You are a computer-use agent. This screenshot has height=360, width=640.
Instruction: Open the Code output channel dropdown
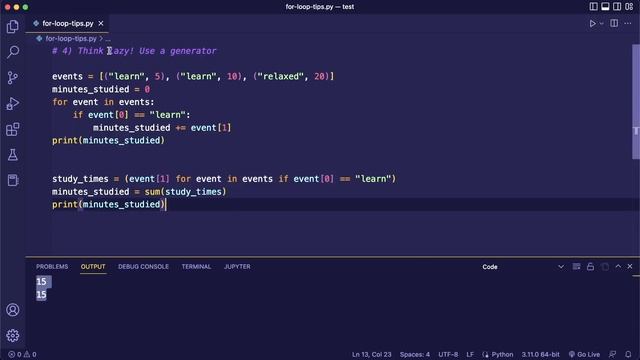[x=523, y=267]
